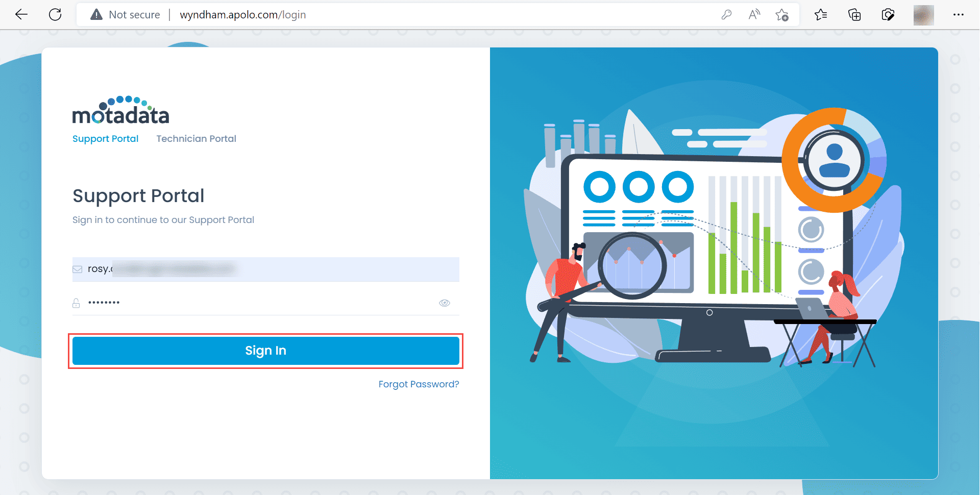The width and height of the screenshot is (980, 495).
Task: Open the browser Favorites list
Action: (x=821, y=15)
